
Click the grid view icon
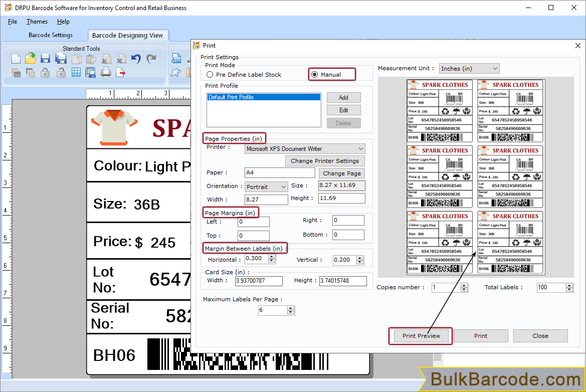click(76, 73)
